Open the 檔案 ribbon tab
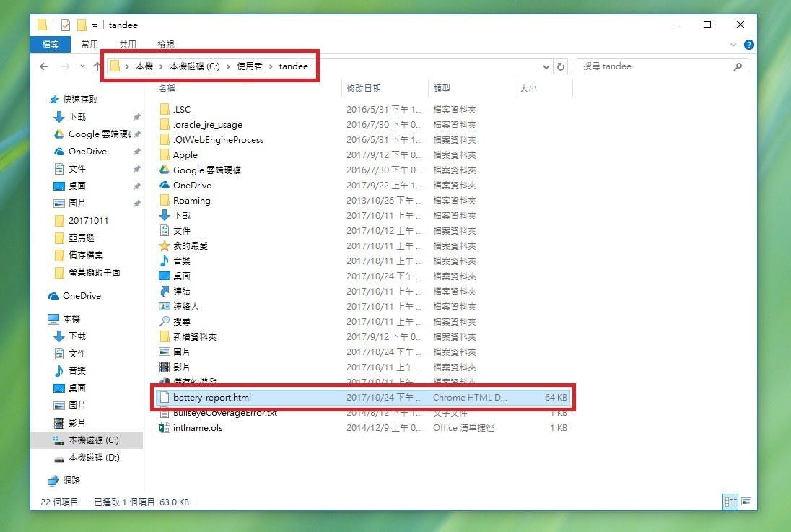This screenshot has width=791, height=532. (51, 45)
